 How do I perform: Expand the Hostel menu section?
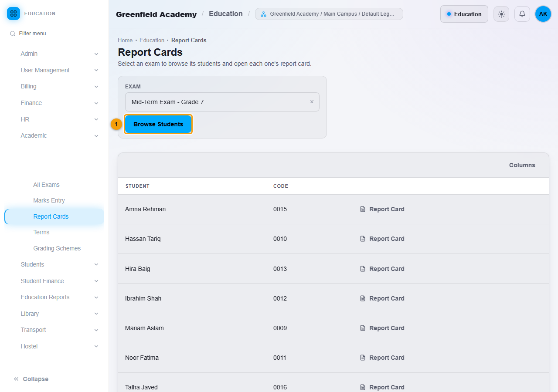click(x=54, y=346)
